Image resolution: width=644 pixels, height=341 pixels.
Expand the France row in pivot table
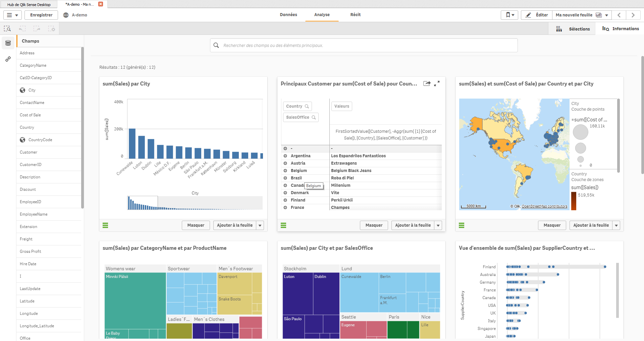coord(285,208)
